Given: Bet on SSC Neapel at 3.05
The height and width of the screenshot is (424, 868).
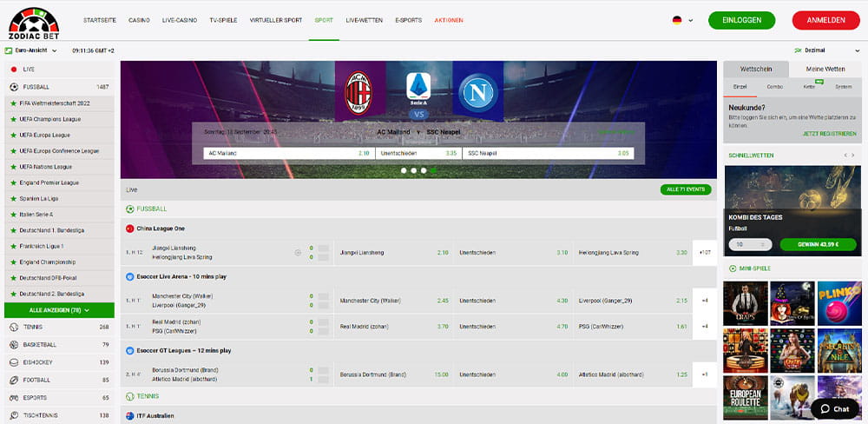Looking at the screenshot, I should click(548, 154).
